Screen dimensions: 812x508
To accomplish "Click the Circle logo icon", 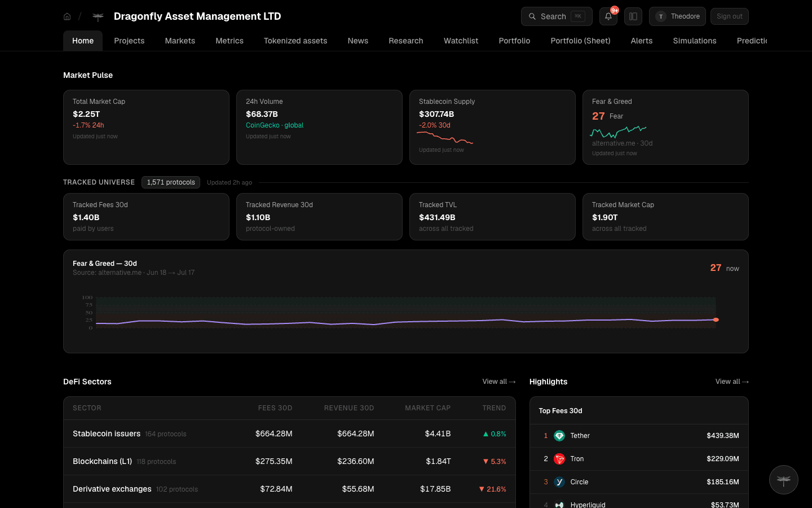I will pyautogui.click(x=559, y=482).
